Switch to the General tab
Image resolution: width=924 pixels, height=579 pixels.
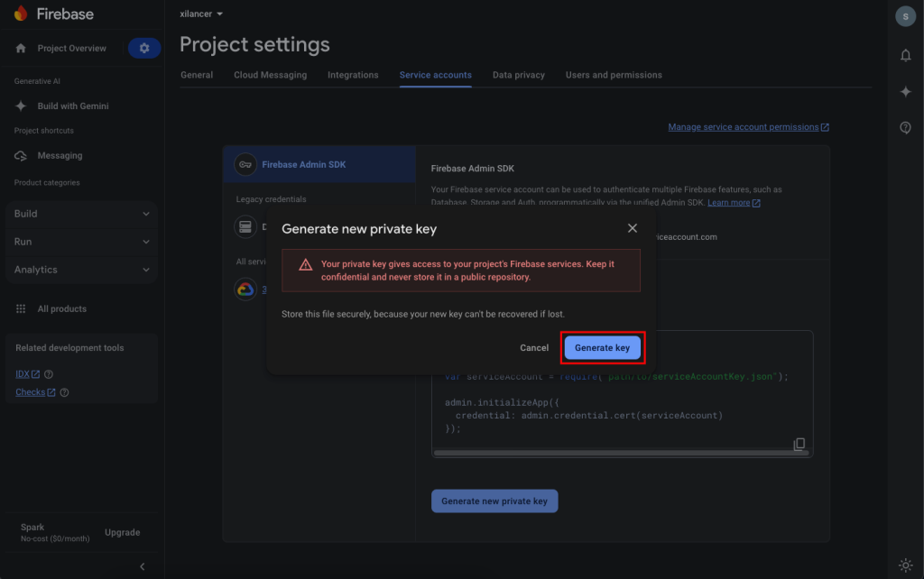197,75
